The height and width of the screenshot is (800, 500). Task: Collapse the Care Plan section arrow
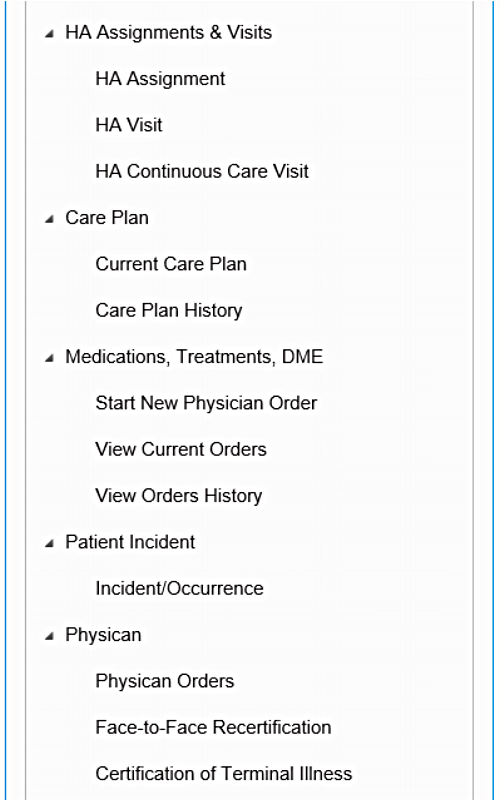tap(49, 219)
